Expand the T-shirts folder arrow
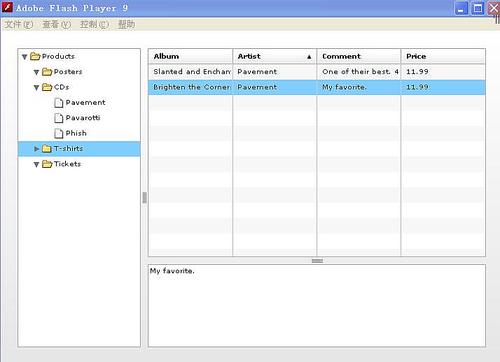The image size is (500, 362). pyautogui.click(x=37, y=149)
